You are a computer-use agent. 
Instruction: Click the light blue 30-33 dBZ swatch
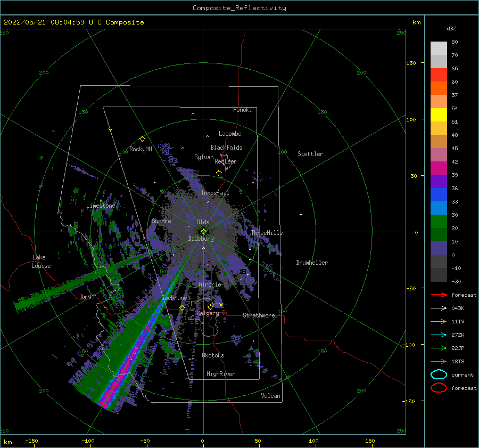tap(439, 208)
